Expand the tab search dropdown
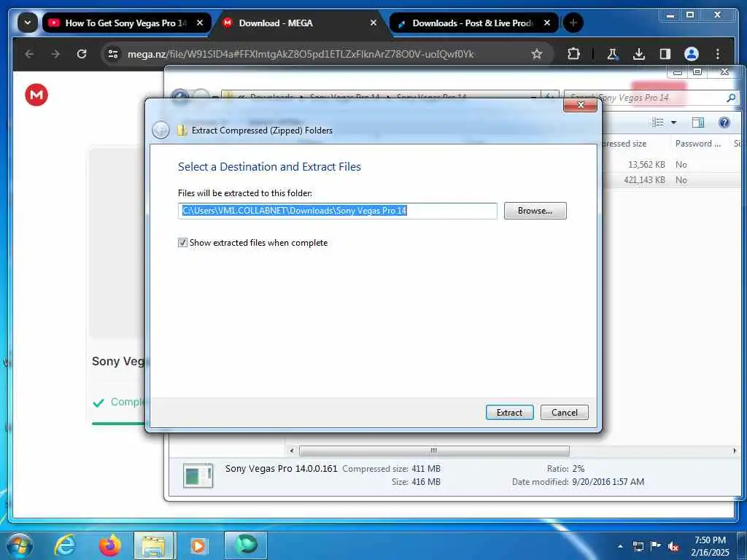Screen dimensions: 747x560 pyautogui.click(x=28, y=23)
